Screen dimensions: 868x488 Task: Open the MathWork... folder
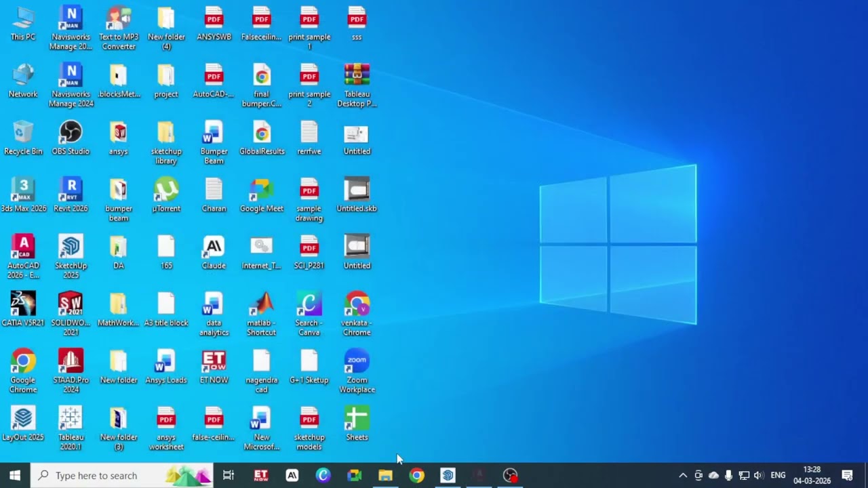pyautogui.click(x=119, y=310)
